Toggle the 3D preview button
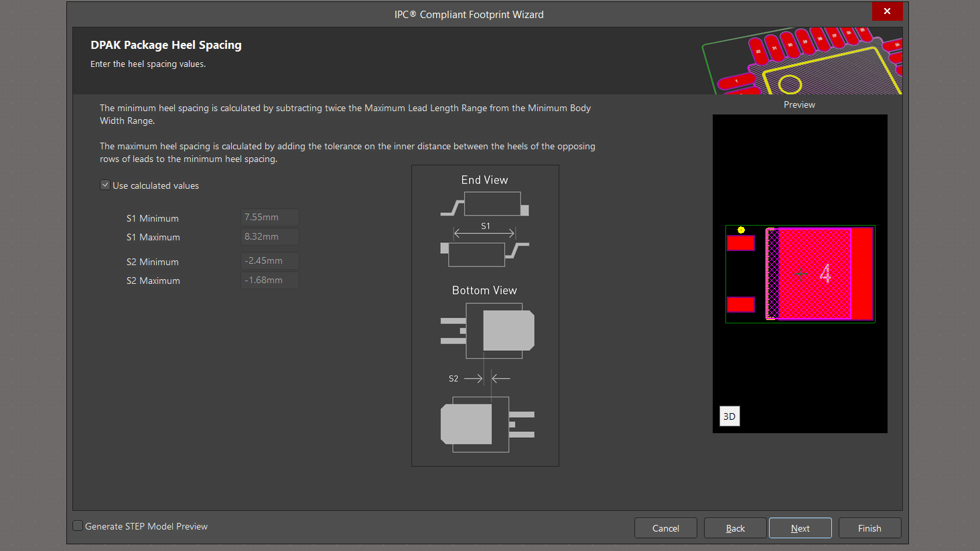Screen dimensions: 980x551 pyautogui.click(x=729, y=416)
